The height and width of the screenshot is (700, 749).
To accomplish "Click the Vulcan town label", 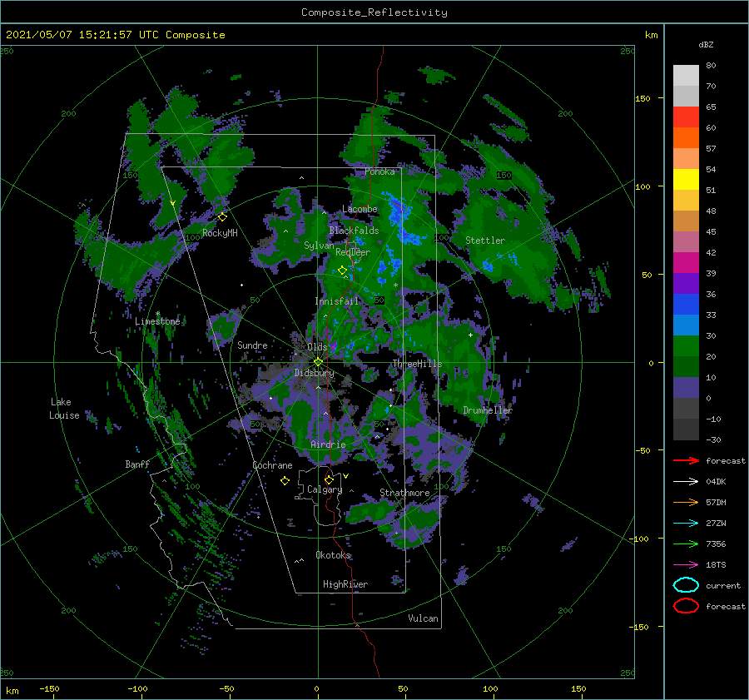I will (423, 618).
